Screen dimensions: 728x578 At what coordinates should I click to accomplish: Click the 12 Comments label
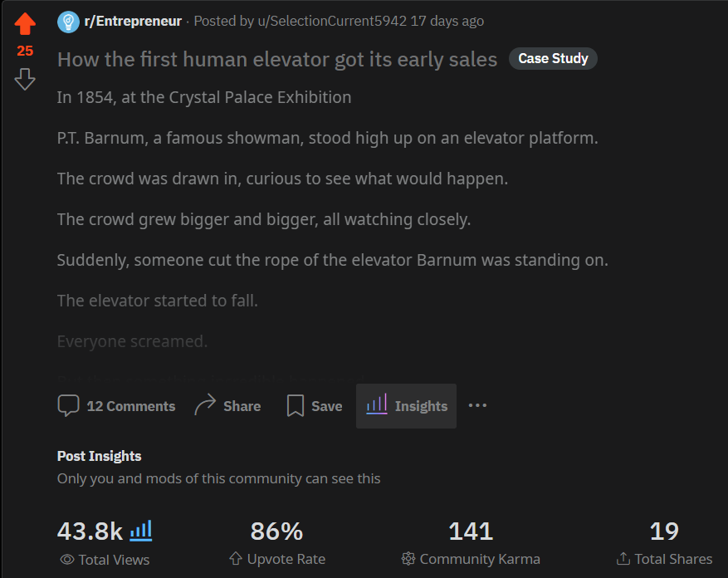(x=131, y=406)
